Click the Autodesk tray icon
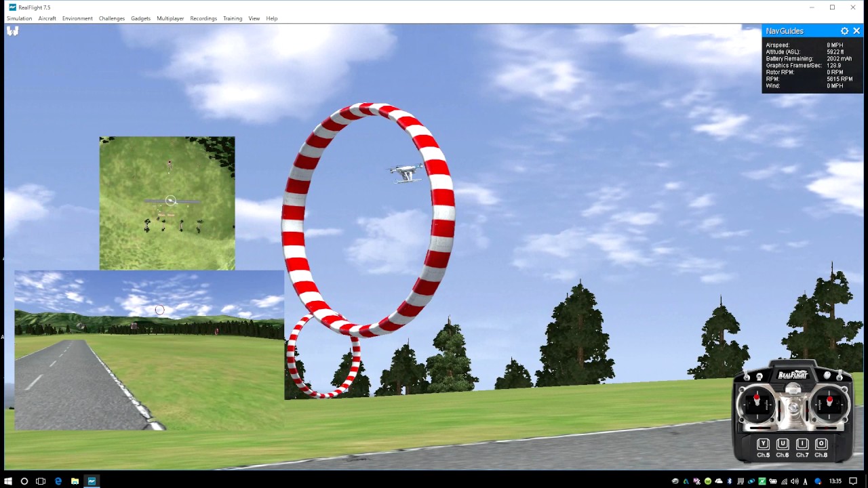The height and width of the screenshot is (488, 868). pos(686,481)
